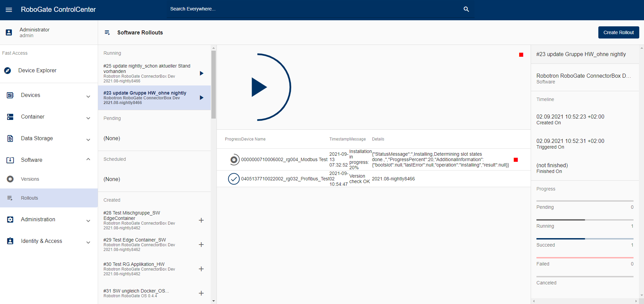The image size is (644, 304).
Task: Expand the Container menu chevron
Action: point(88,118)
